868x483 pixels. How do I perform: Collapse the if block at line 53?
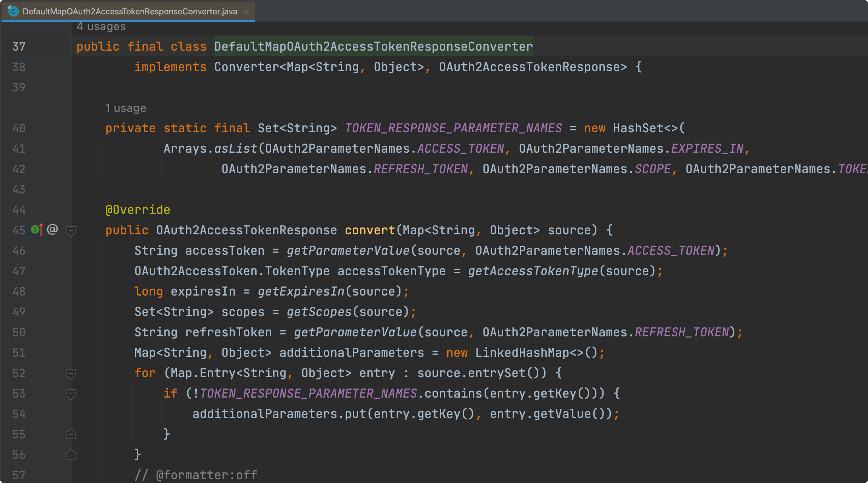[x=71, y=393]
